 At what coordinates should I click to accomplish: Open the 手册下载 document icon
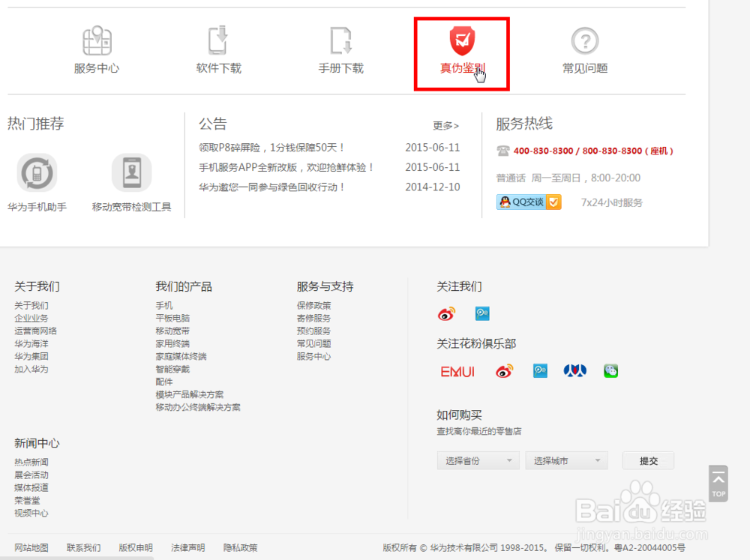pyautogui.click(x=341, y=40)
